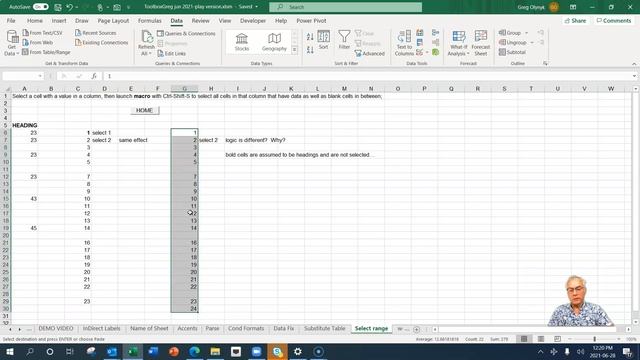Open Outline dialog launcher
This screenshot has height=360, width=640.
[545, 64]
